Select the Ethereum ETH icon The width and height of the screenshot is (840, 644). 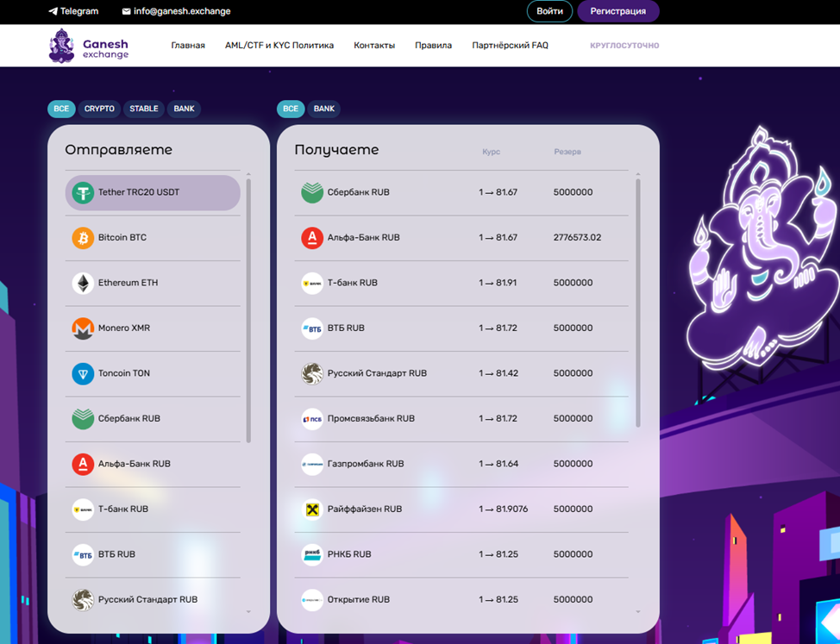coord(83,283)
